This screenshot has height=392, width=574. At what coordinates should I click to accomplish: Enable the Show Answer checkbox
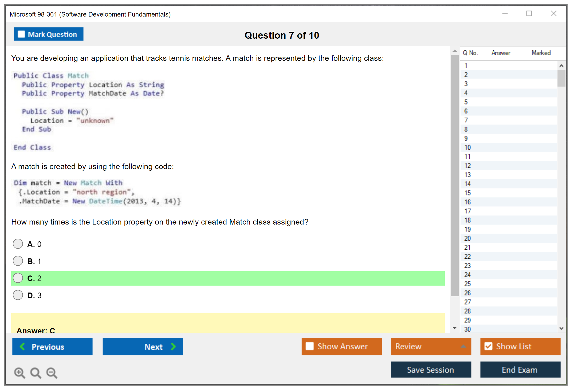(310, 346)
